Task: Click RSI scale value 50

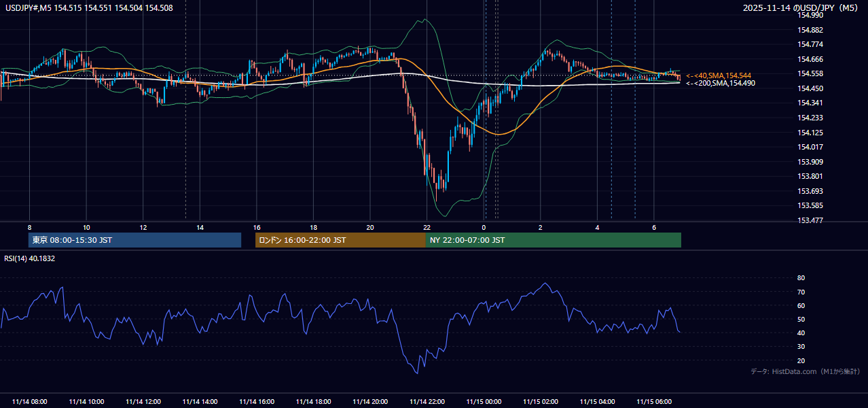Action: click(801, 320)
